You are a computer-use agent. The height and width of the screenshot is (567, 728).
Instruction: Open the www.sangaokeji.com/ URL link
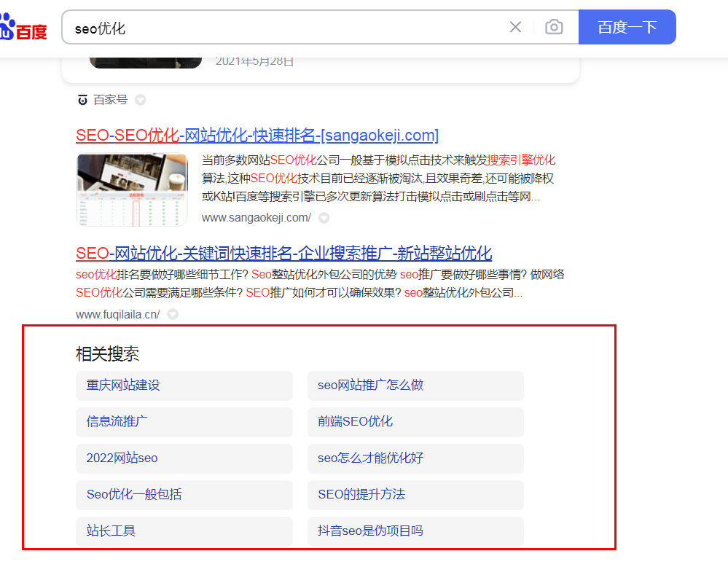pyautogui.click(x=257, y=218)
